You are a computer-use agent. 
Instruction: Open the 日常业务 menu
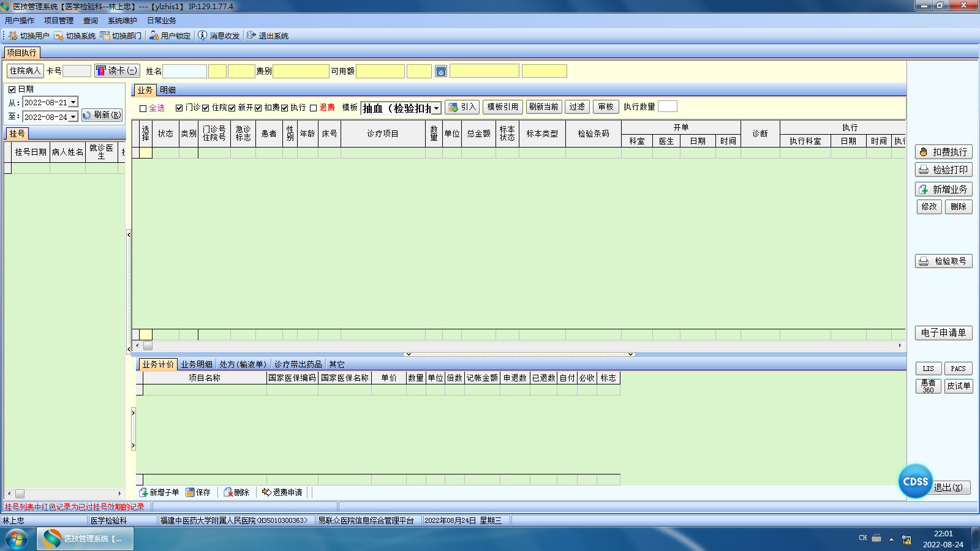coord(162,20)
